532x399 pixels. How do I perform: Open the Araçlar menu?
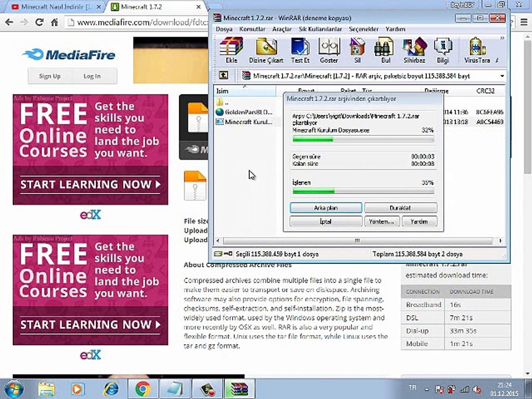[x=282, y=29]
